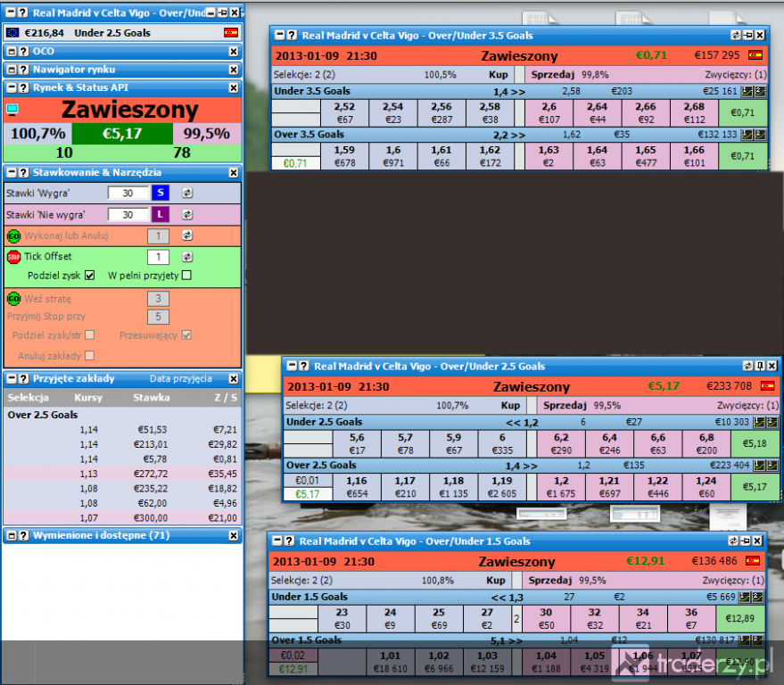Click the Spain flag beside Under 2.5 Goals header

(230, 33)
